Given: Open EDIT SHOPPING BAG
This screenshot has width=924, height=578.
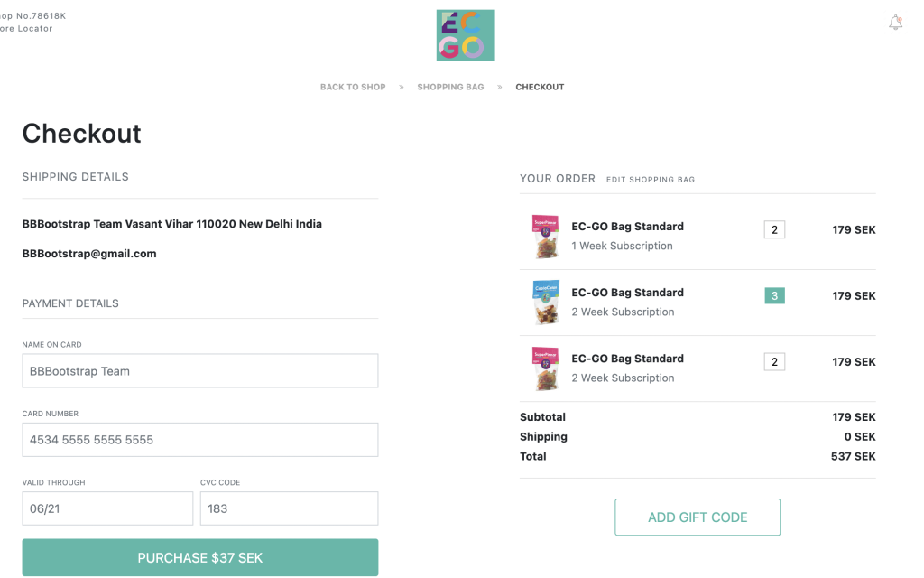Looking at the screenshot, I should pyautogui.click(x=651, y=180).
